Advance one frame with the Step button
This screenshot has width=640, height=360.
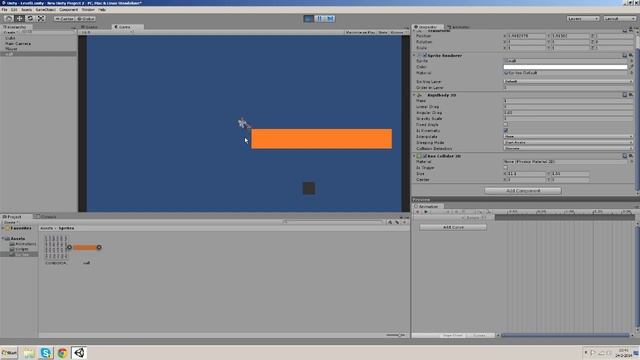click(x=330, y=18)
